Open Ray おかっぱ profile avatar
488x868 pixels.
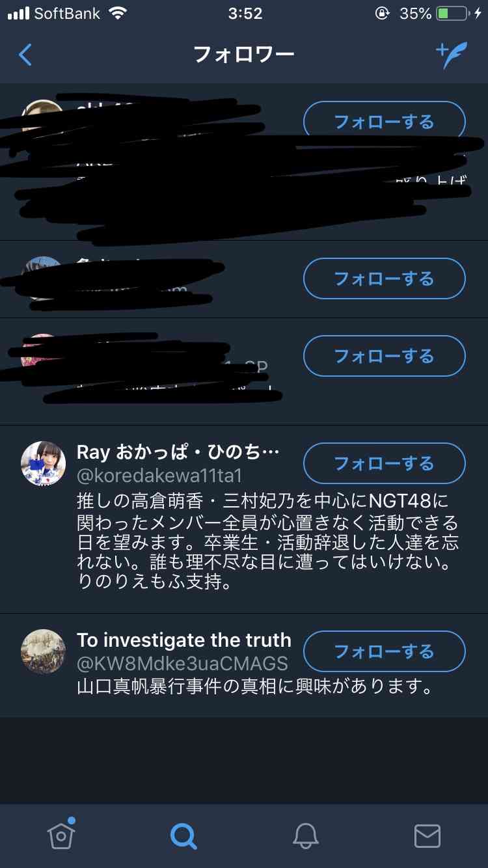point(44,463)
